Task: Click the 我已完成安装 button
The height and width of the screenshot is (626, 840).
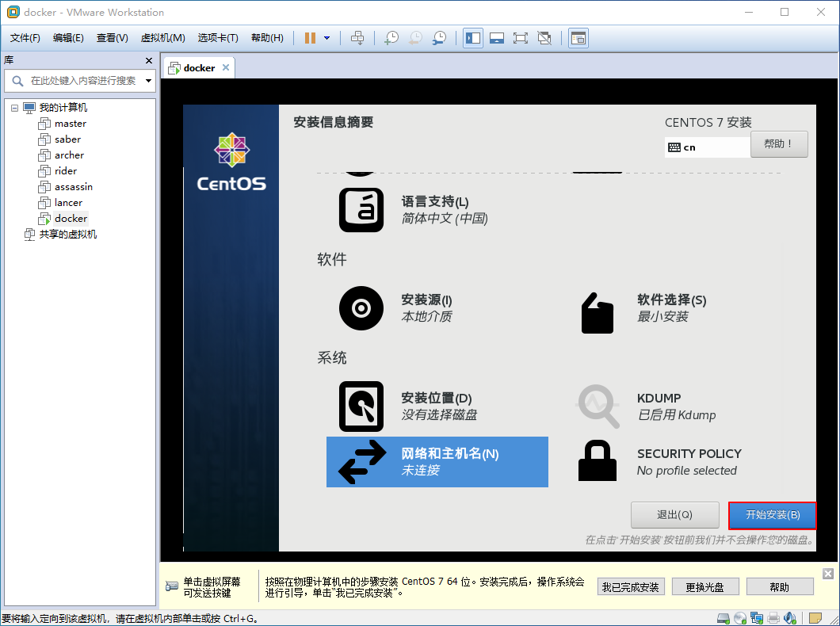Action: (x=630, y=586)
